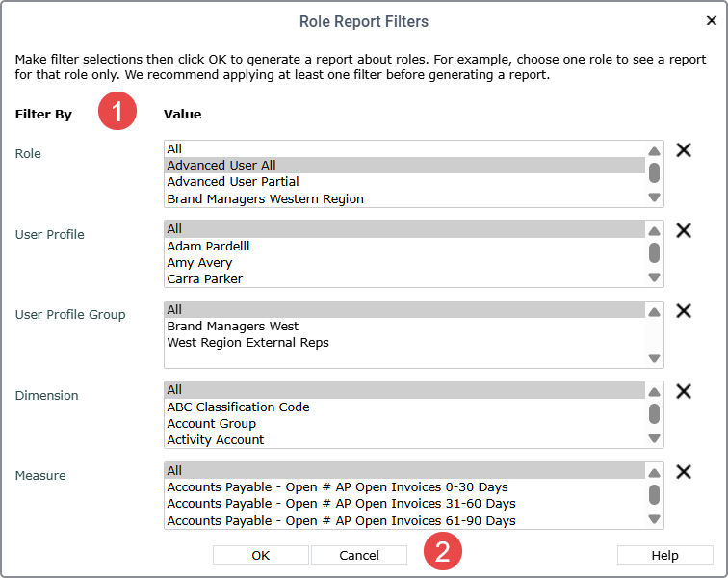Select AP Open Invoices 0-30 Days measure

tap(404, 486)
